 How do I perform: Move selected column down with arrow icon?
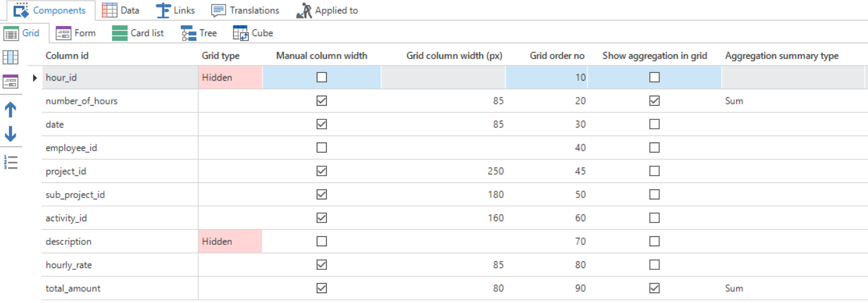[x=11, y=134]
